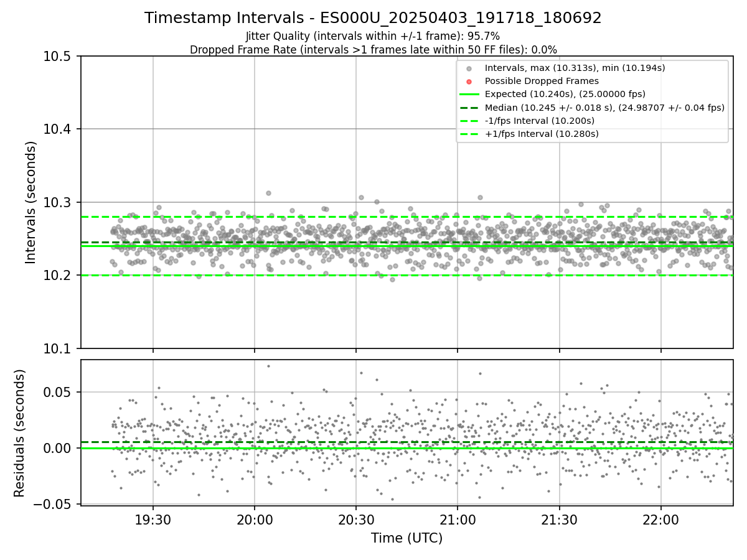This screenshot has width=747, height=560.
Task: Select the Dropped Frame Rate 0.0% subtitle
Action: tap(373, 50)
